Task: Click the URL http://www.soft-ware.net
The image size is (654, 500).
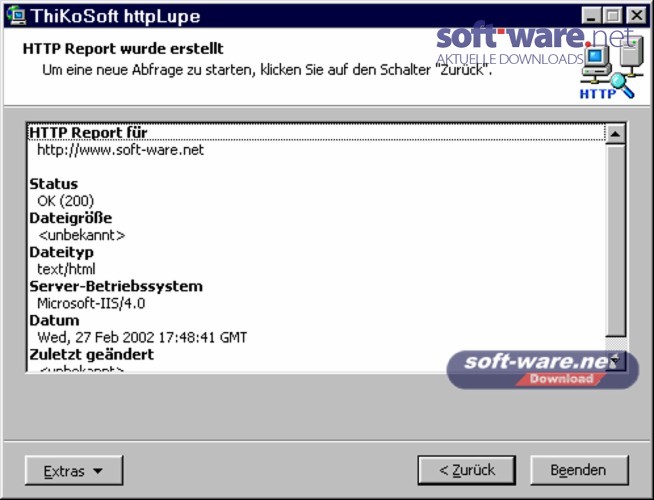Action: coord(121,150)
